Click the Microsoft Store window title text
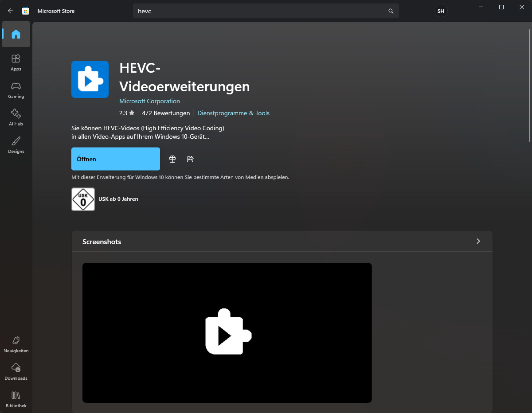This screenshot has width=532, height=413. click(56, 11)
